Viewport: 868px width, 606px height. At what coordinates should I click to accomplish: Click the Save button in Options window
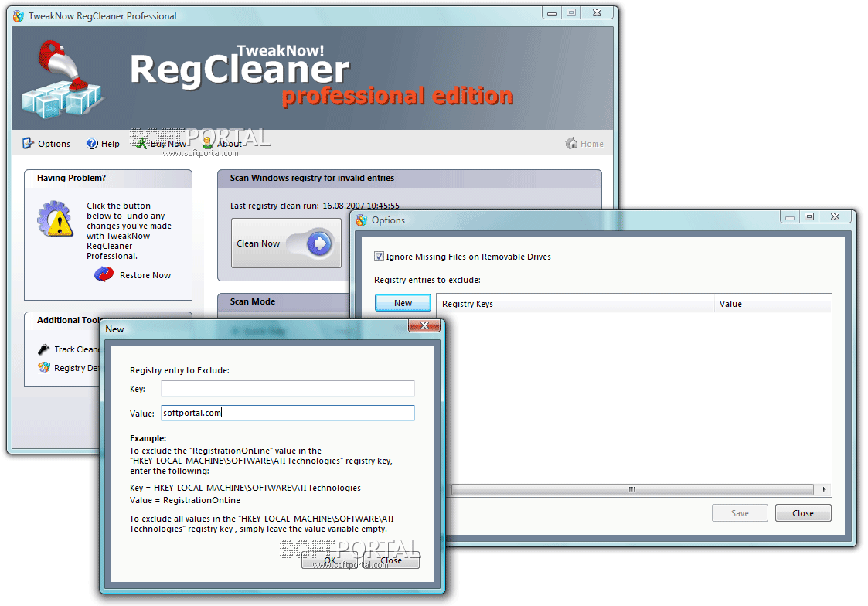(x=740, y=513)
